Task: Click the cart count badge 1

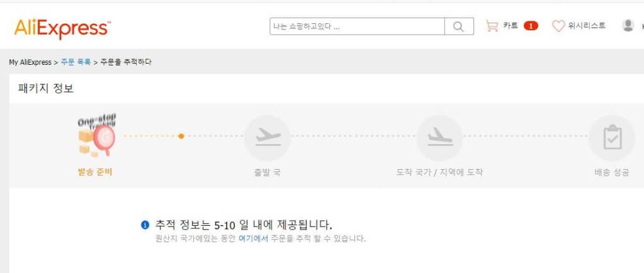Action: point(531,26)
